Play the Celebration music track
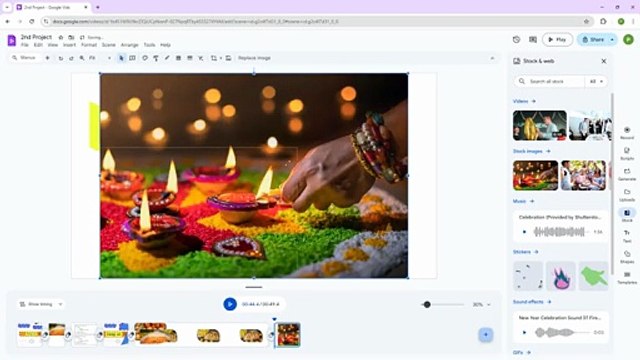 [524, 232]
